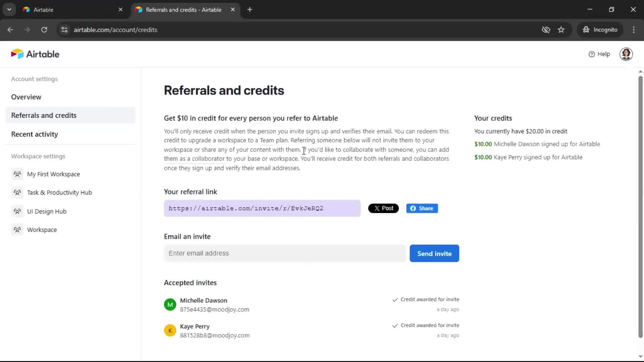Click the page vertical scrollbar
This screenshot has width=644, height=362.
click(640, 207)
